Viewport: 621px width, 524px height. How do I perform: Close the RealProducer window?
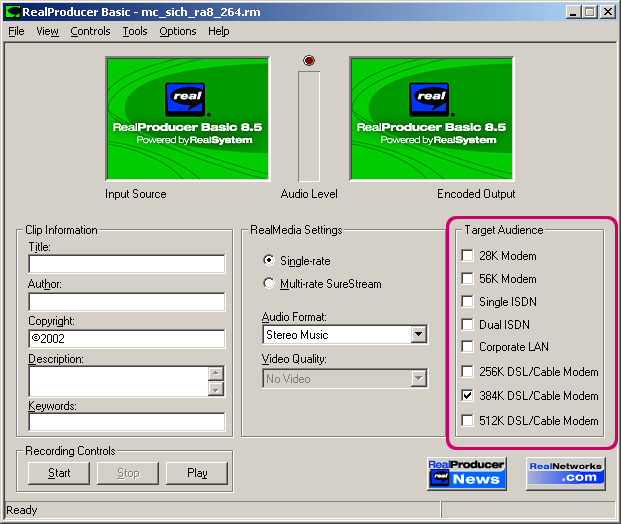point(608,12)
